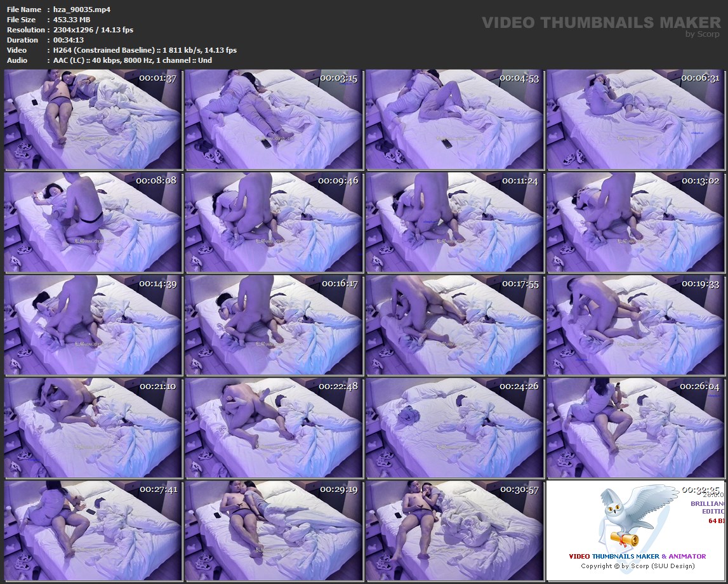The height and width of the screenshot is (584, 728).
Task: Click 'Copyright © by Scorp (SUU Design)' text
Action: click(637, 566)
